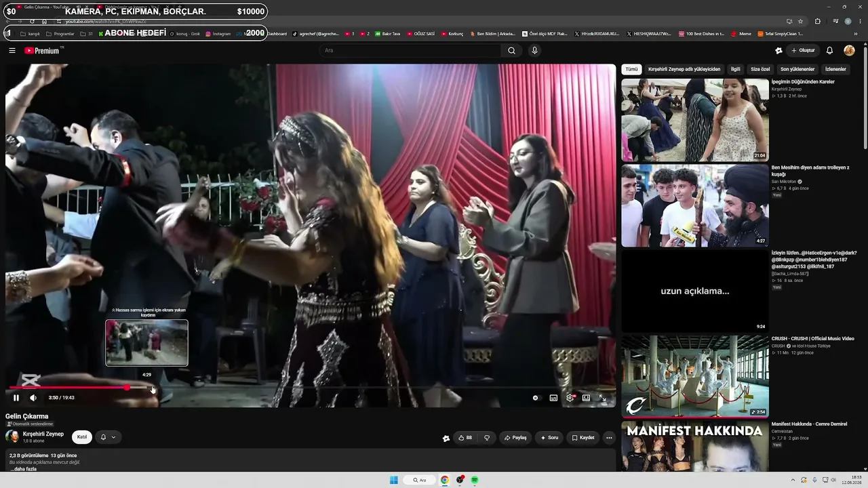Open Manifest Hakkında - Cemre Demirel title
Image resolution: width=868 pixels, height=488 pixels.
coord(809,424)
